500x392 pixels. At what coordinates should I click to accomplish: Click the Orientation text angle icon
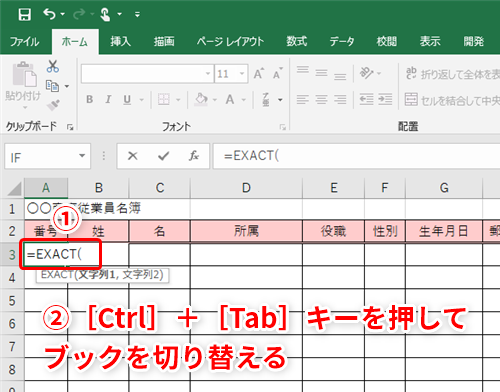pyautogui.click(x=366, y=73)
